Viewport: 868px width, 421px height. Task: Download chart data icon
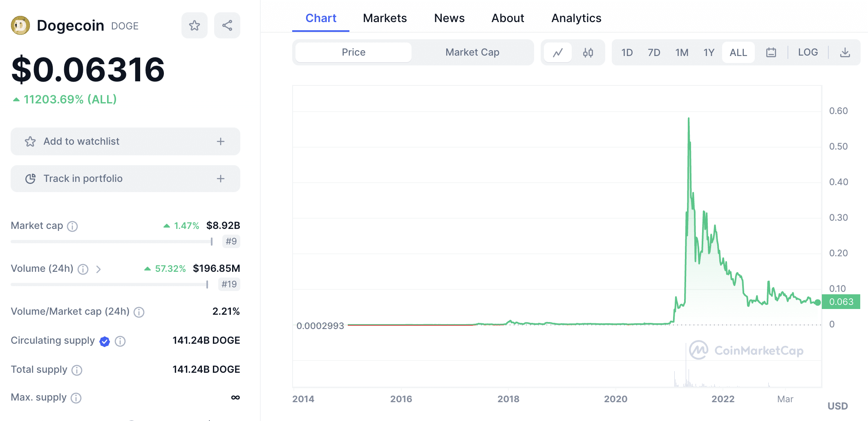(x=845, y=52)
